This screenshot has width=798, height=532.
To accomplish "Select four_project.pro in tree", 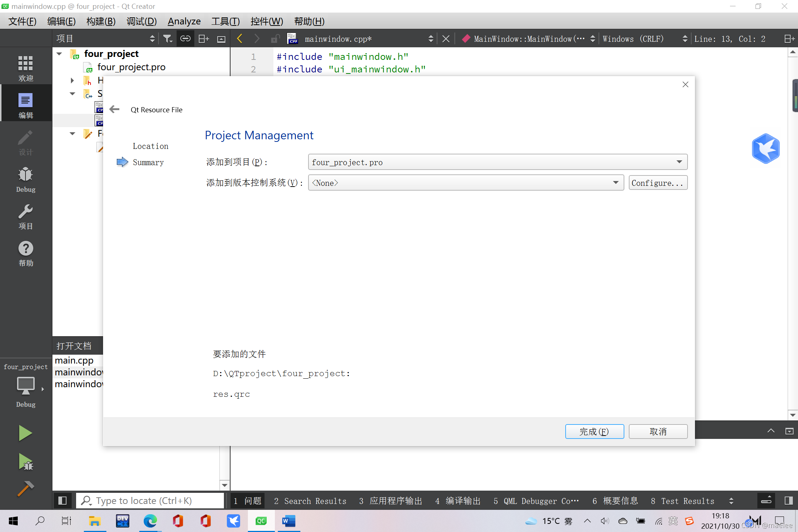I will (x=131, y=67).
